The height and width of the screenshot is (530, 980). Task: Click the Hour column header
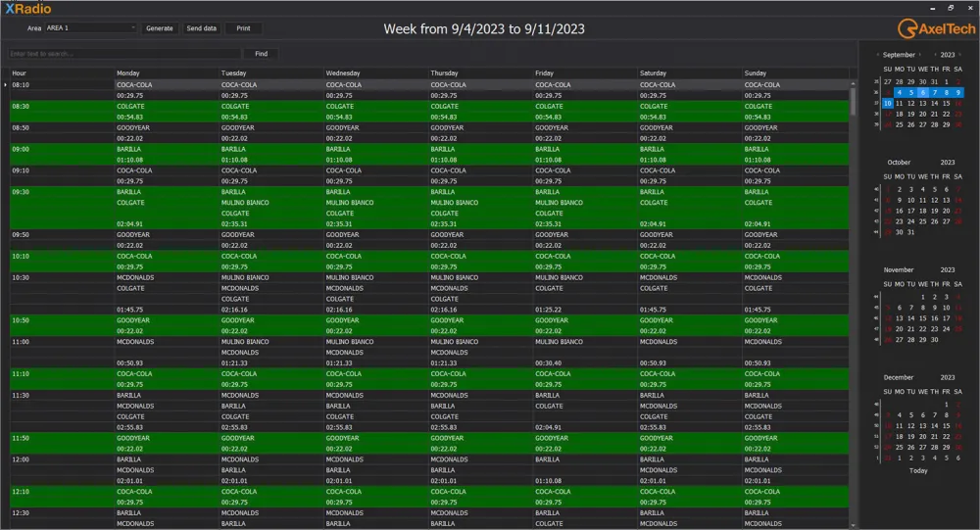tap(59, 72)
